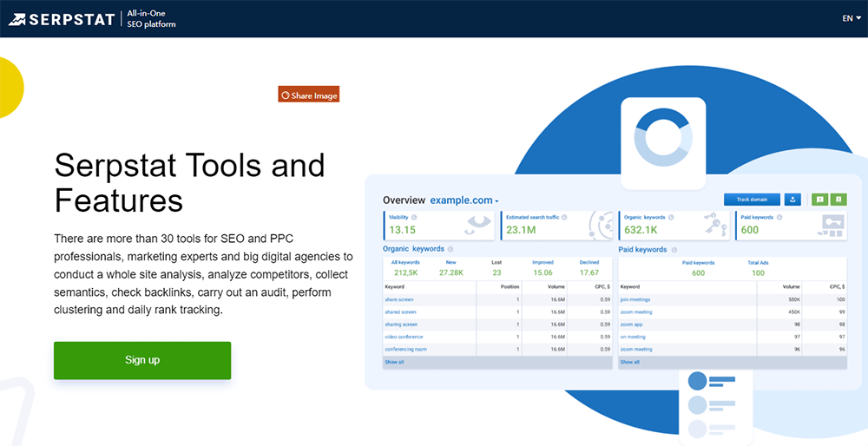Viewport: 868px width, 446px height.
Task: Open the "on meeting" paid keyword link
Action: [x=633, y=337]
